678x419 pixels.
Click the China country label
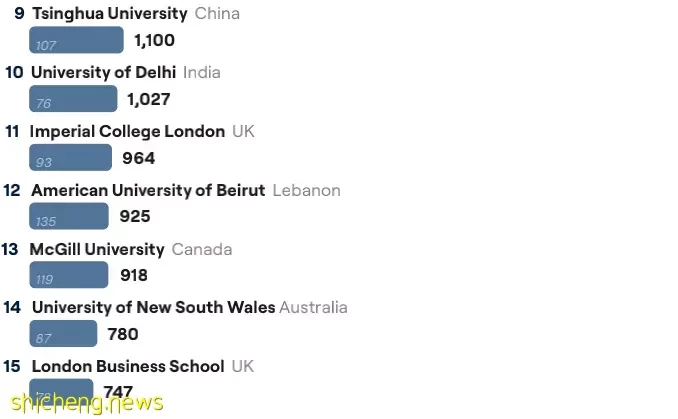[217, 14]
